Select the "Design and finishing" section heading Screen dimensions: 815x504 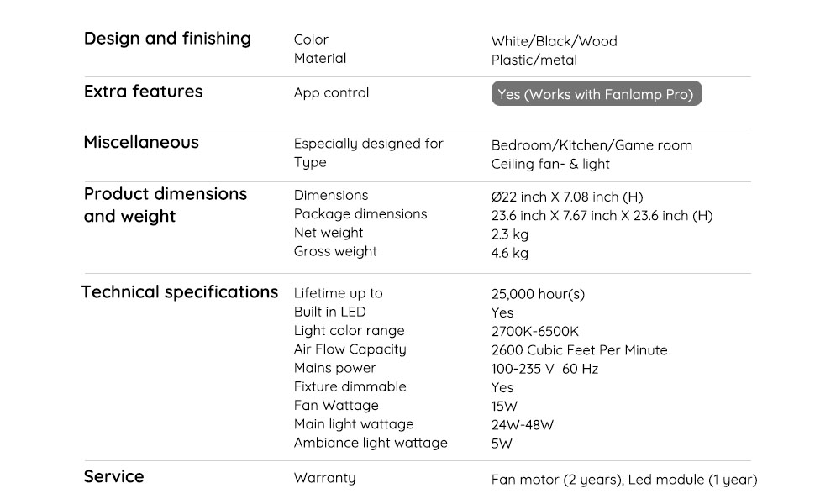coord(167,39)
